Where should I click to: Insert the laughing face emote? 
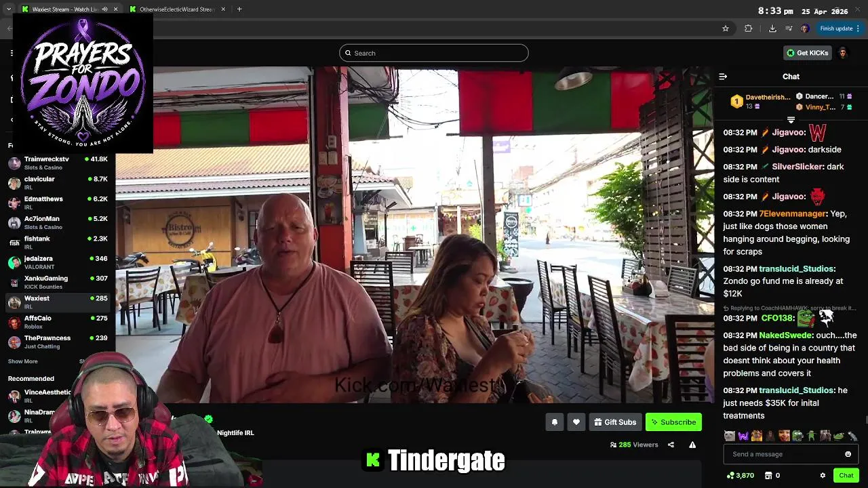click(784, 436)
